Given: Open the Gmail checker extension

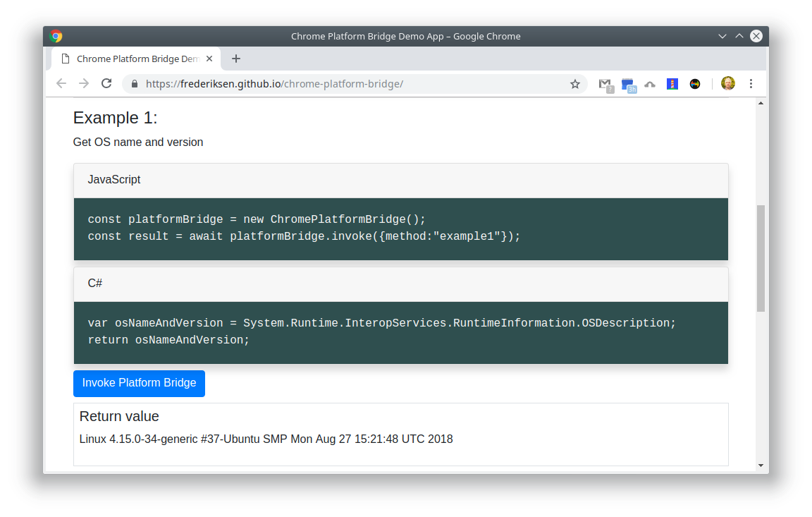Looking at the screenshot, I should click(605, 84).
